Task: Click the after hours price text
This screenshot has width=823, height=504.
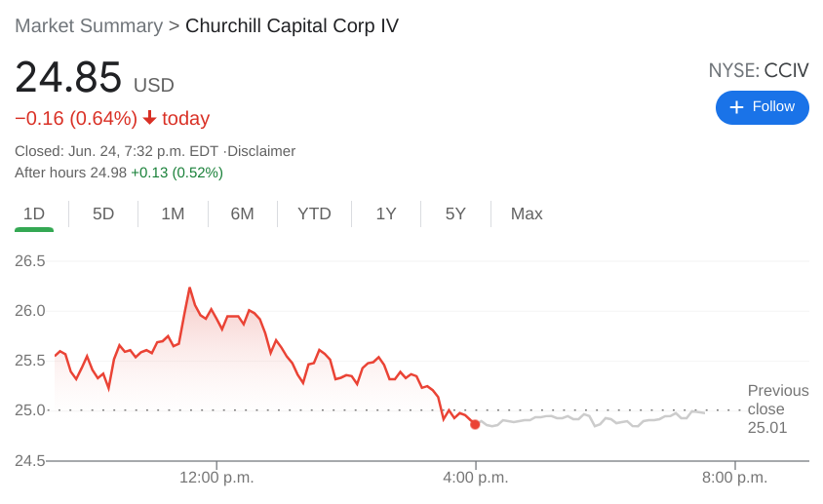Action: (119, 173)
